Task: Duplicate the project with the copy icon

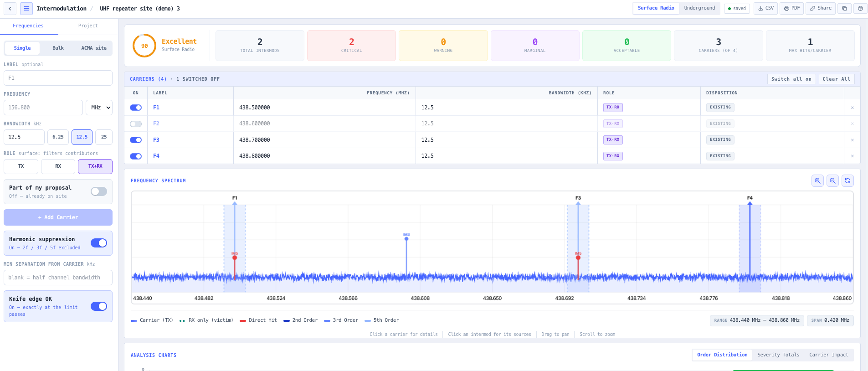Action: (x=844, y=8)
